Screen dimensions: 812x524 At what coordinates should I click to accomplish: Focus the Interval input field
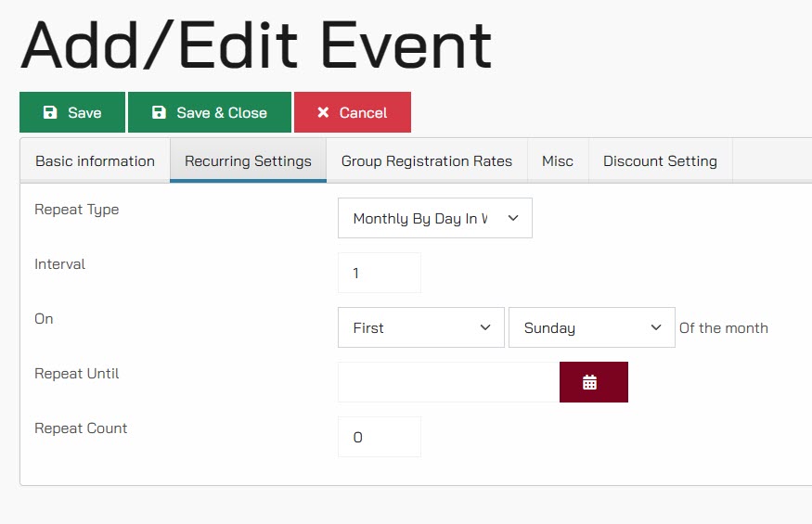(380, 273)
